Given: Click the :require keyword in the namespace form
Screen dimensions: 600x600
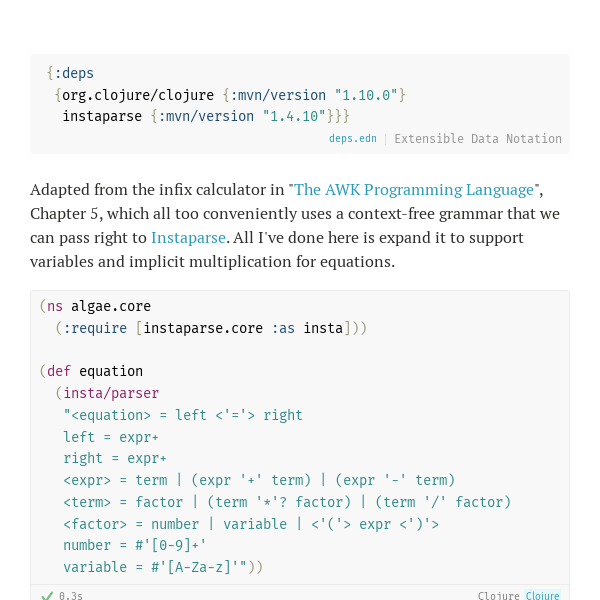Looking at the screenshot, I should 95,328.
